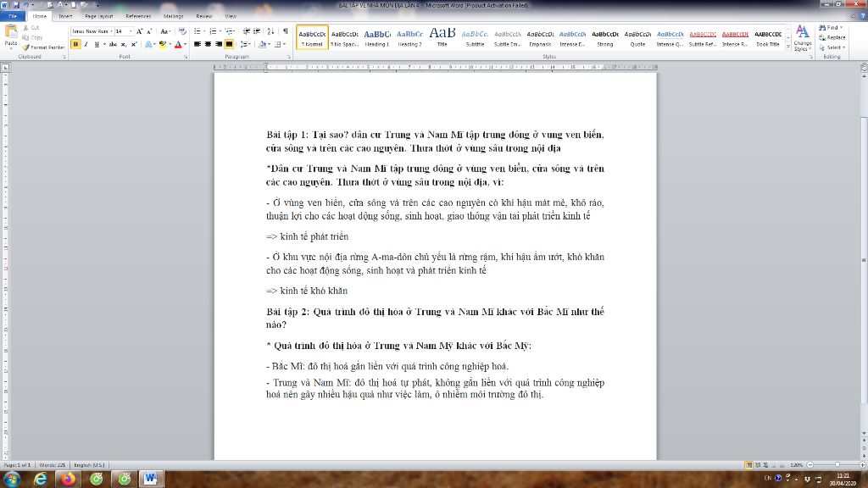Click the Paste clipboard icon
The height and width of the screenshot is (488, 868).
click(10, 33)
